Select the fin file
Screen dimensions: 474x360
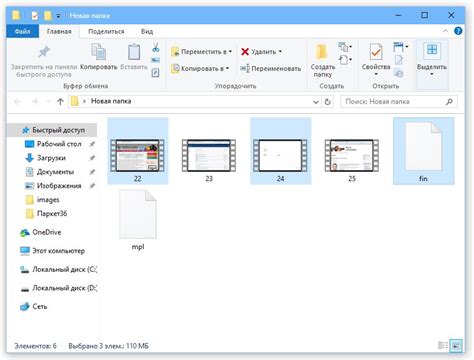tap(423, 151)
